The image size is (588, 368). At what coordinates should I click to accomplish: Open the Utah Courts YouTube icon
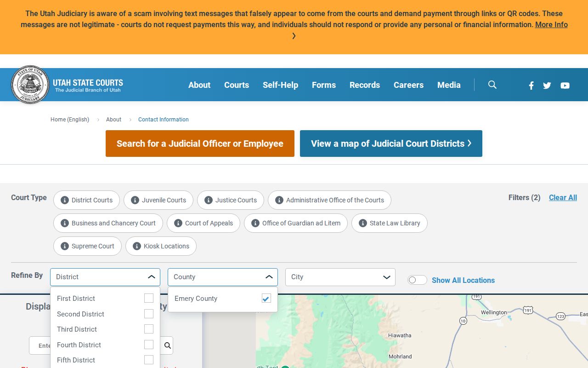pyautogui.click(x=565, y=86)
